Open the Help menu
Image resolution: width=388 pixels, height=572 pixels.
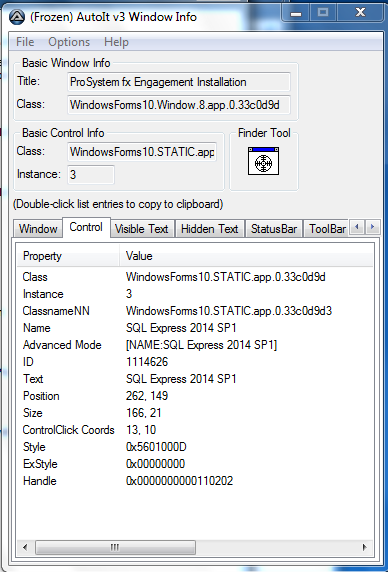click(x=116, y=42)
